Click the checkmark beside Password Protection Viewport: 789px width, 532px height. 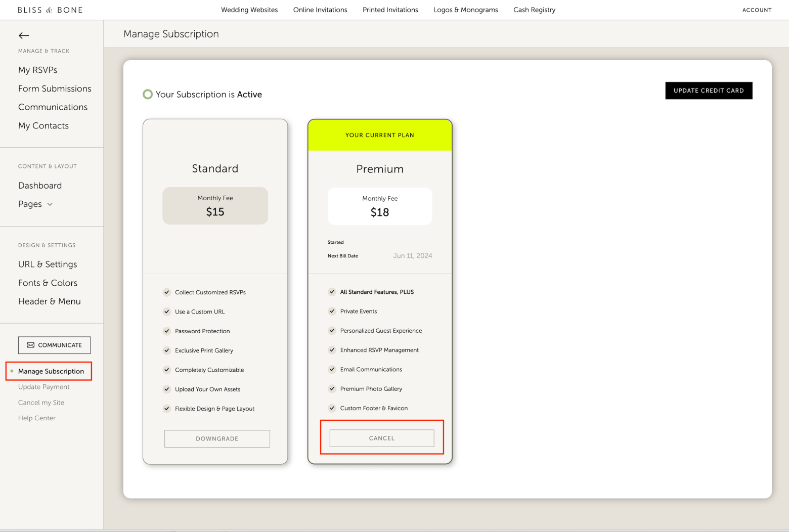coord(167,331)
